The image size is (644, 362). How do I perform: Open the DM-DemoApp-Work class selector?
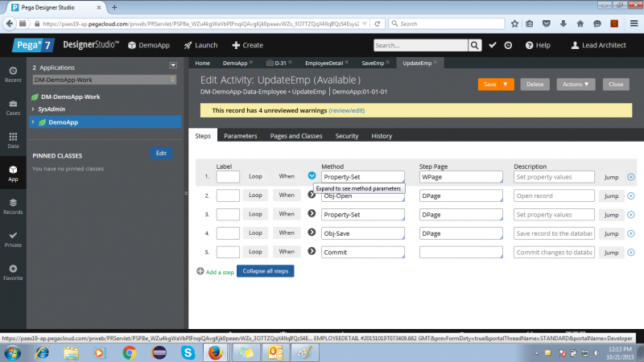[105, 80]
